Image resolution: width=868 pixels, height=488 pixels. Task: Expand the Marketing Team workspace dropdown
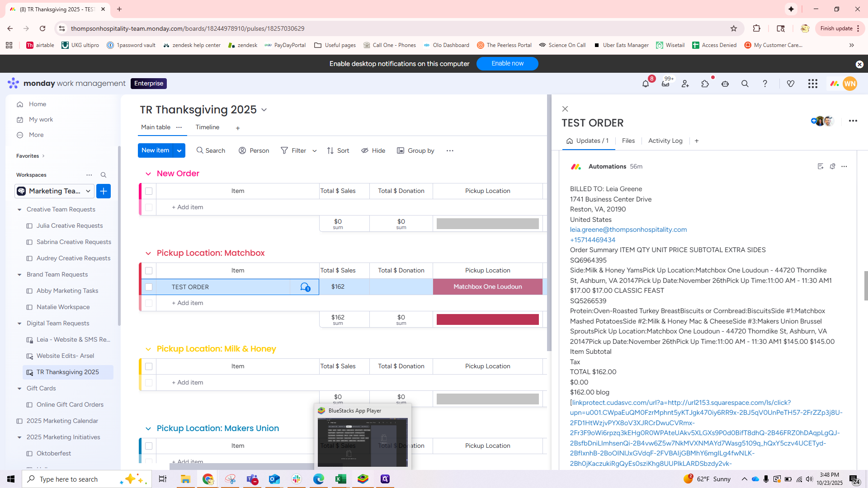[x=88, y=191]
